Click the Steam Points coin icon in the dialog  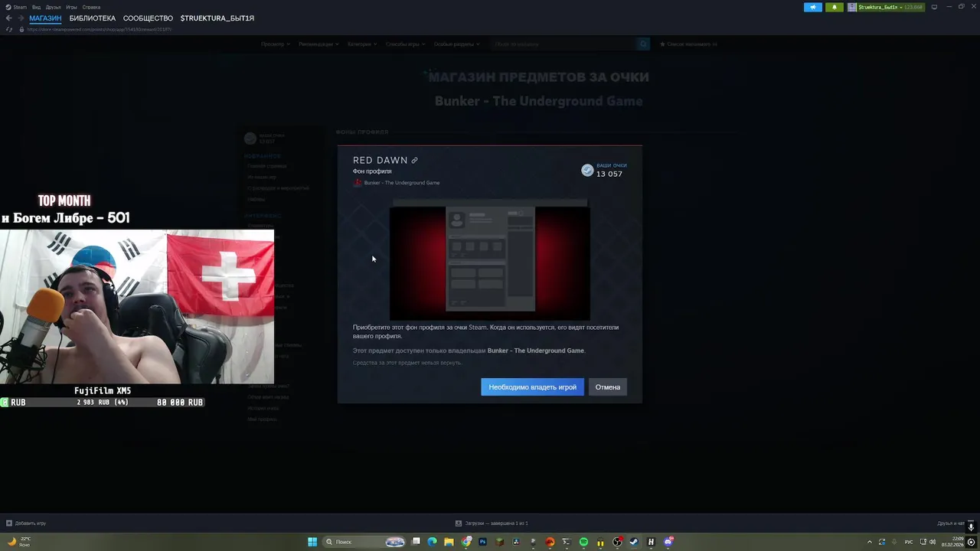(587, 170)
